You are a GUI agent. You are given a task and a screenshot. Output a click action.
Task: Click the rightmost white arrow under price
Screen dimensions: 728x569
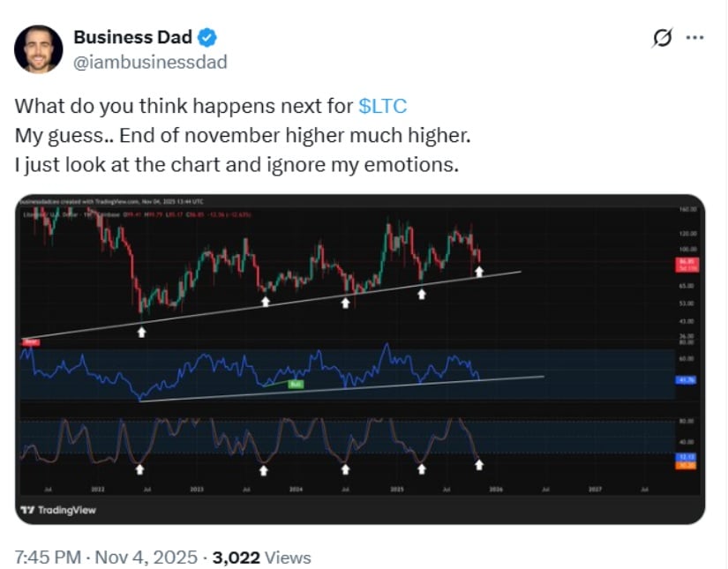pyautogui.click(x=479, y=273)
